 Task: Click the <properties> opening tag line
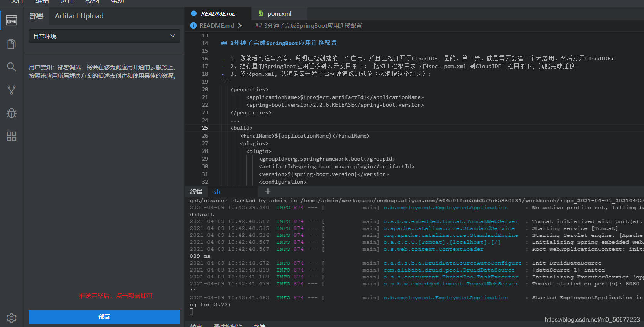(249, 89)
